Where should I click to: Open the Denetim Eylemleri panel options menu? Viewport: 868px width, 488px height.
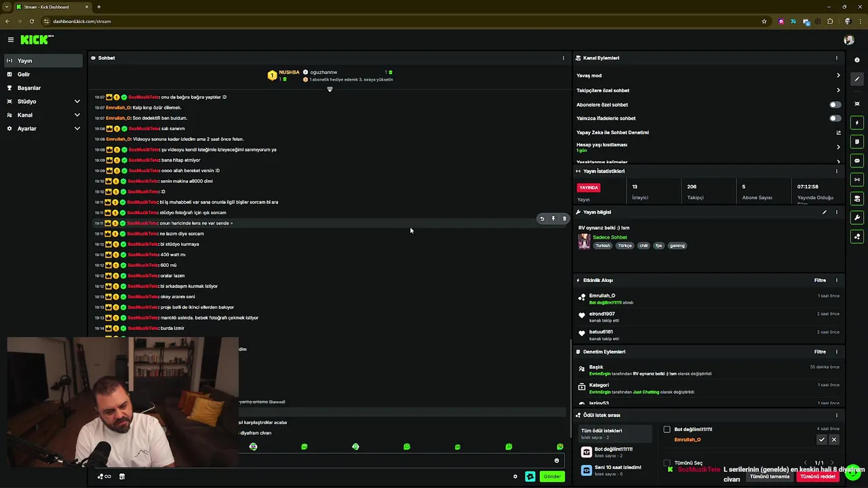(836, 352)
